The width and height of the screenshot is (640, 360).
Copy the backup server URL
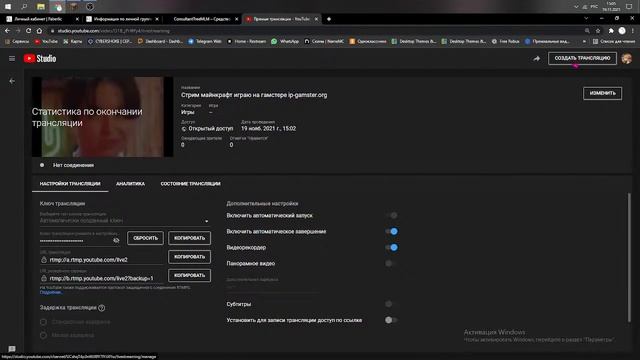[x=189, y=276]
